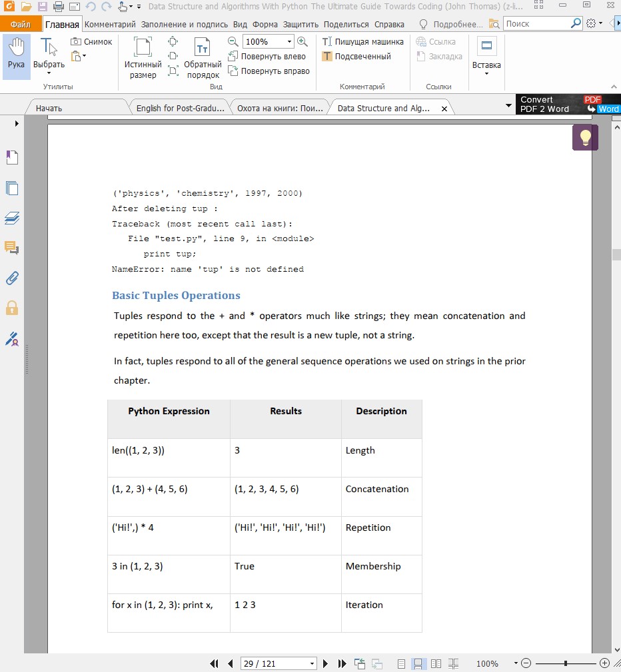Take a Снимок snapshot
This screenshot has width=621, height=672.
(91, 41)
